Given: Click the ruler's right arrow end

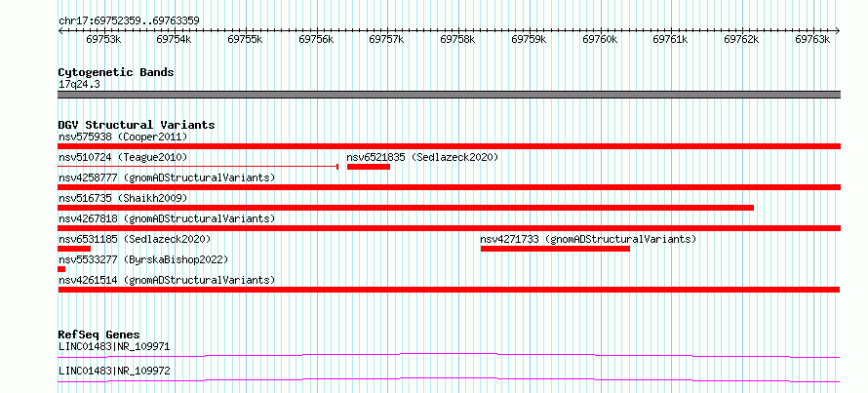Looking at the screenshot, I should click(x=838, y=31).
